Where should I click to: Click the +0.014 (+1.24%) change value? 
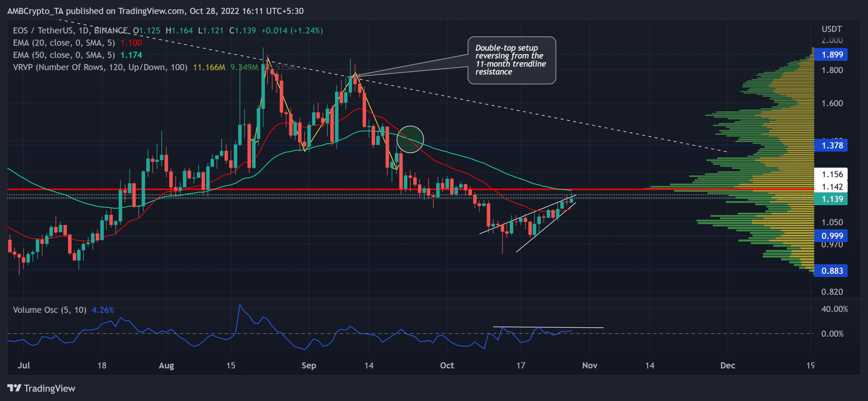tap(292, 31)
